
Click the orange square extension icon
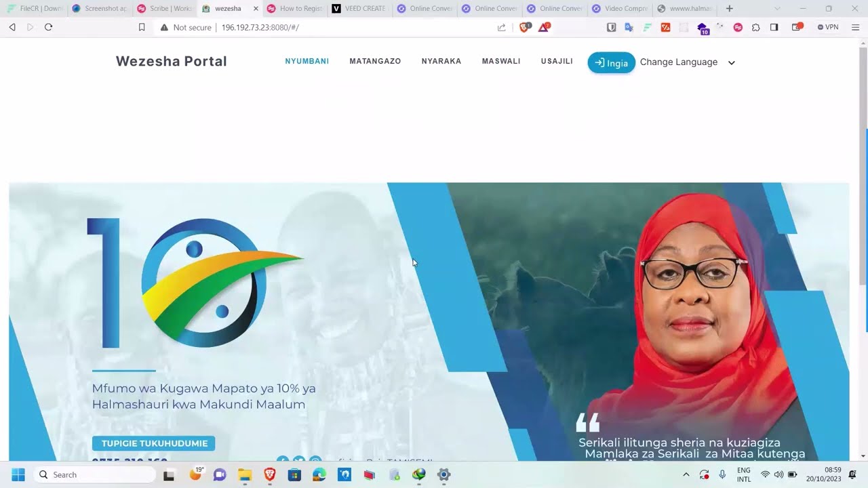(x=665, y=27)
